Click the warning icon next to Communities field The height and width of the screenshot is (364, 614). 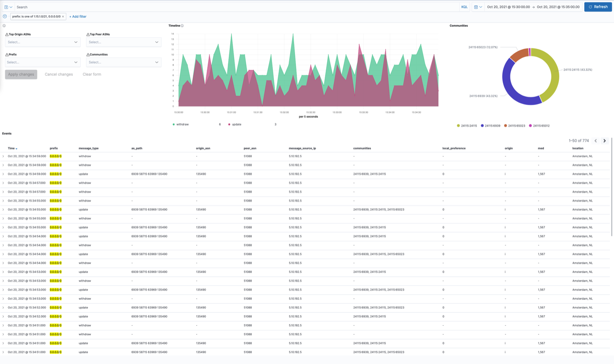coord(87,54)
